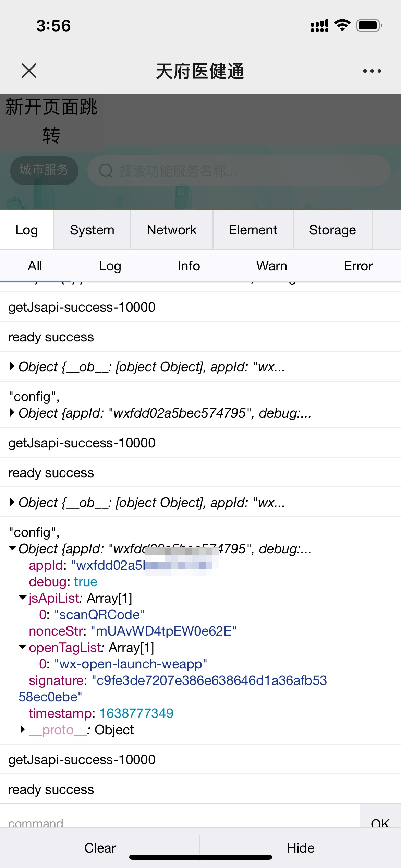Tap Hide to close the console
Screen dimensions: 401x868
301,848
